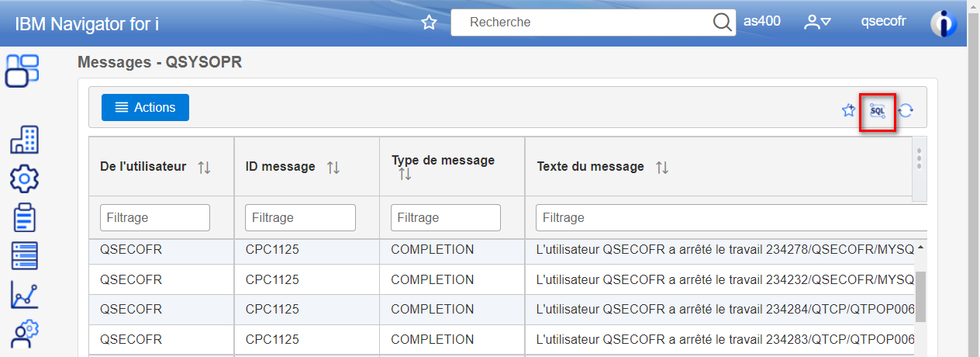
Task: Open the Actions menu
Action: click(x=145, y=108)
